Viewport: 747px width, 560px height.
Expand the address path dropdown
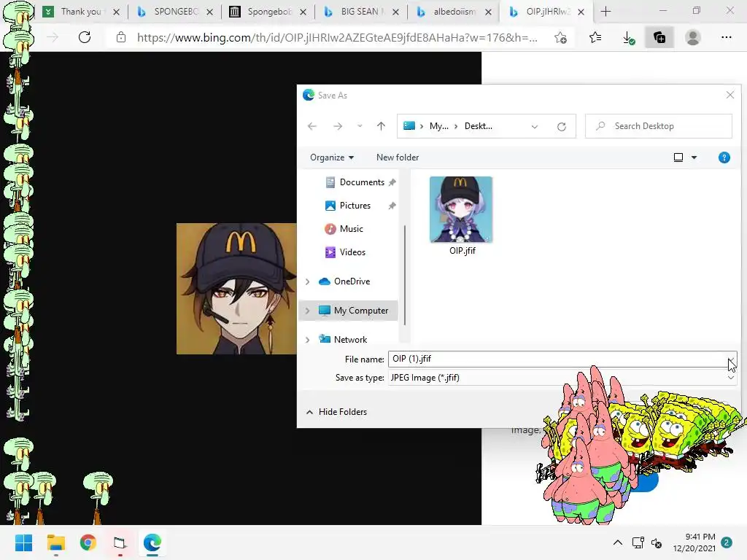535,127
